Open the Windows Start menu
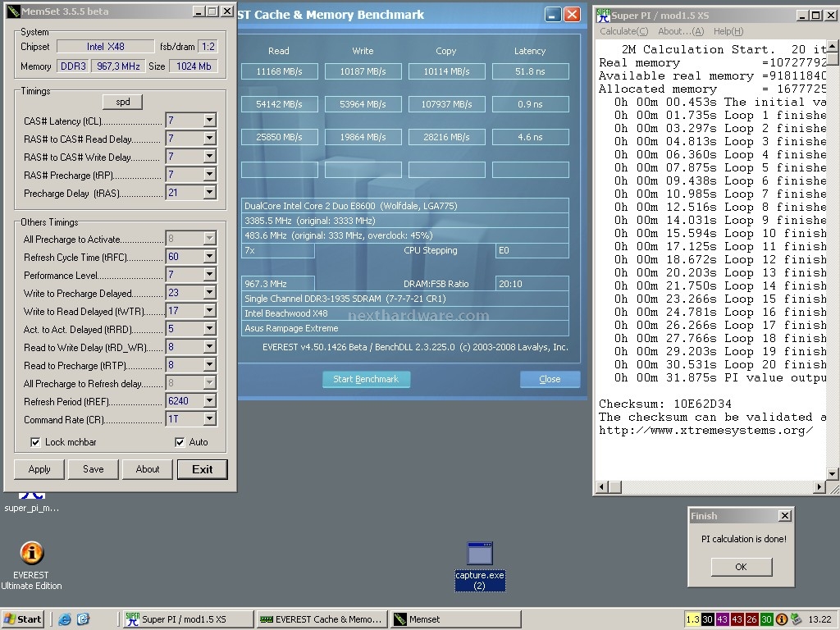 22,619
